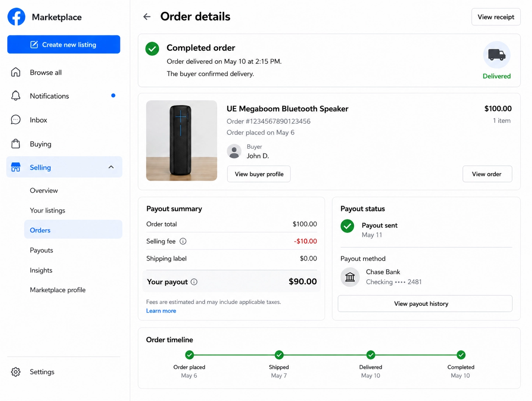Click the green Delivered status label
Image resolution: width=532 pixels, height=401 pixels.
click(x=497, y=76)
